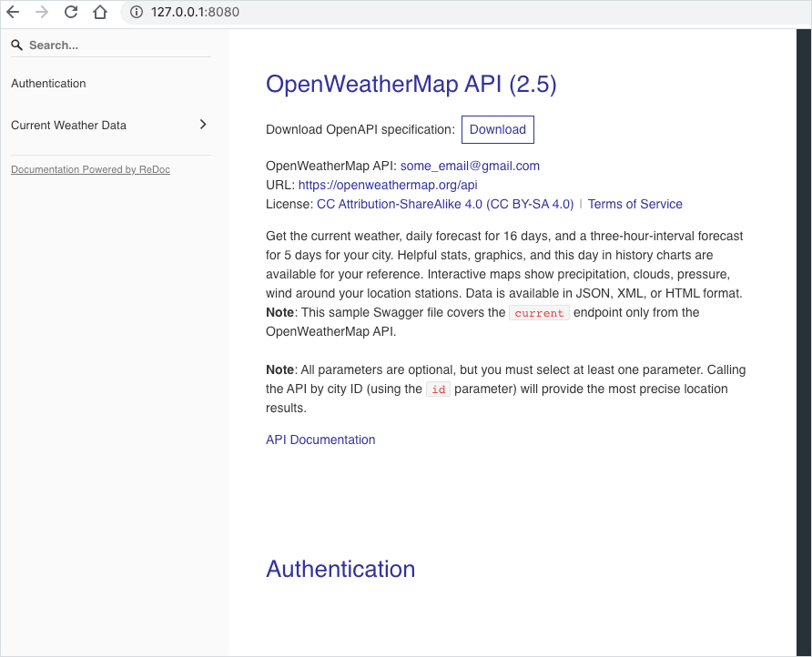
Task: Open the Terms of Service link
Action: point(634,204)
